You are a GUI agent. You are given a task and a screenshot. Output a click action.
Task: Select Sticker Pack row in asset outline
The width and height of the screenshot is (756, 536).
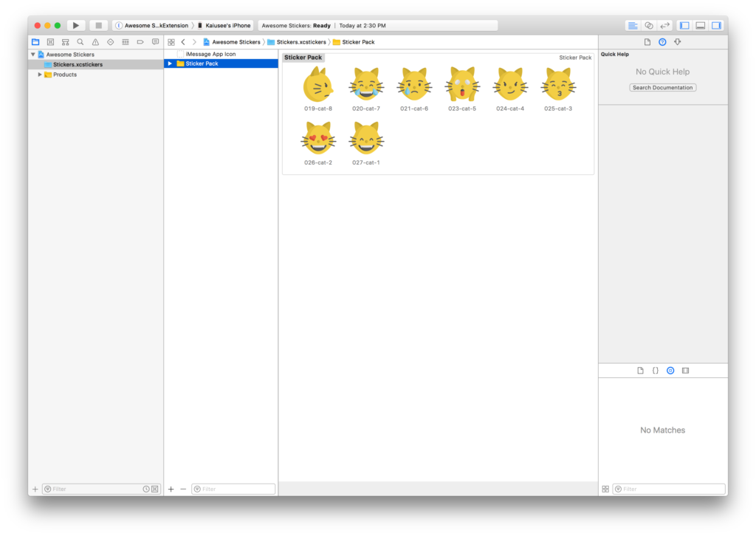pyautogui.click(x=221, y=63)
